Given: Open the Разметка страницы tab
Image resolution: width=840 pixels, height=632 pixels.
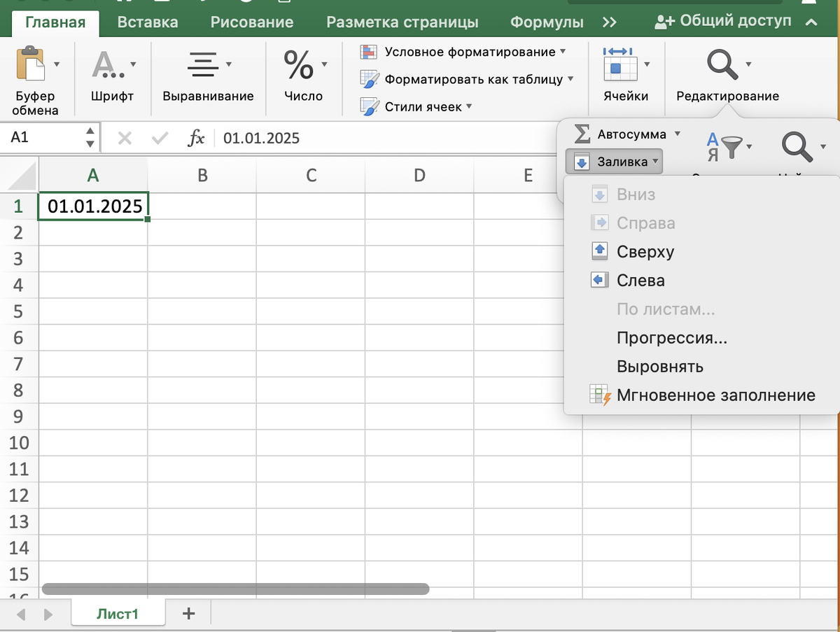Looking at the screenshot, I should pos(402,22).
